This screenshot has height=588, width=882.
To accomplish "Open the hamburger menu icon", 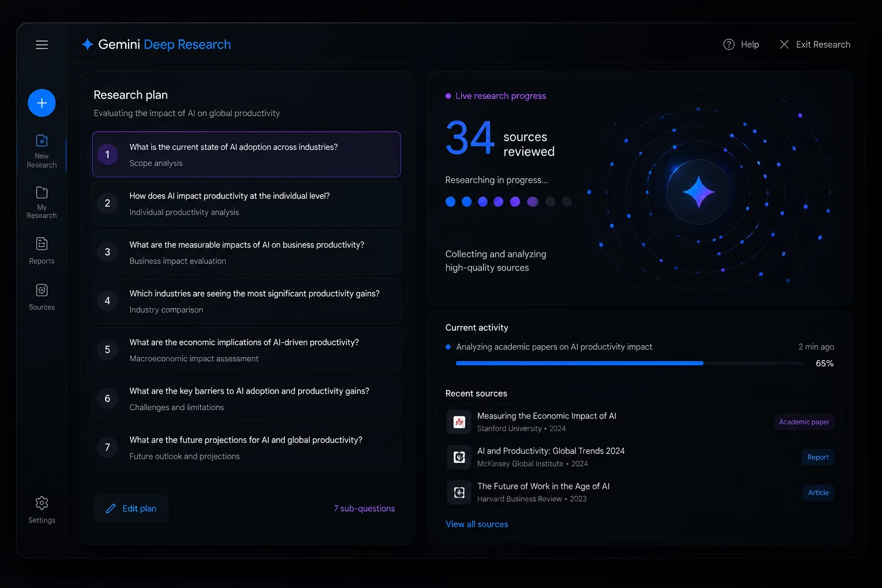I will (x=42, y=45).
